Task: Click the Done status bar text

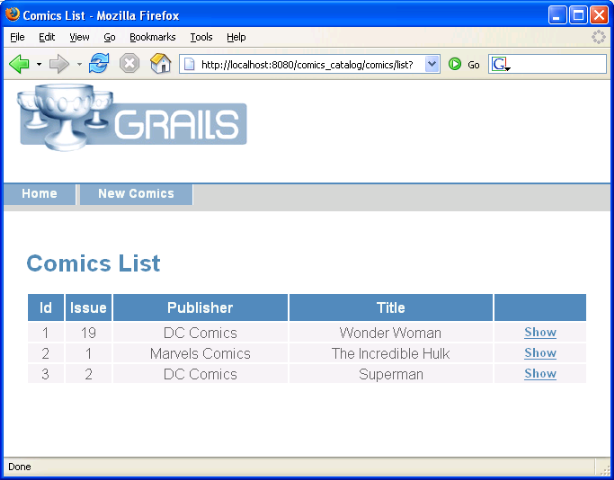Action: (20, 467)
